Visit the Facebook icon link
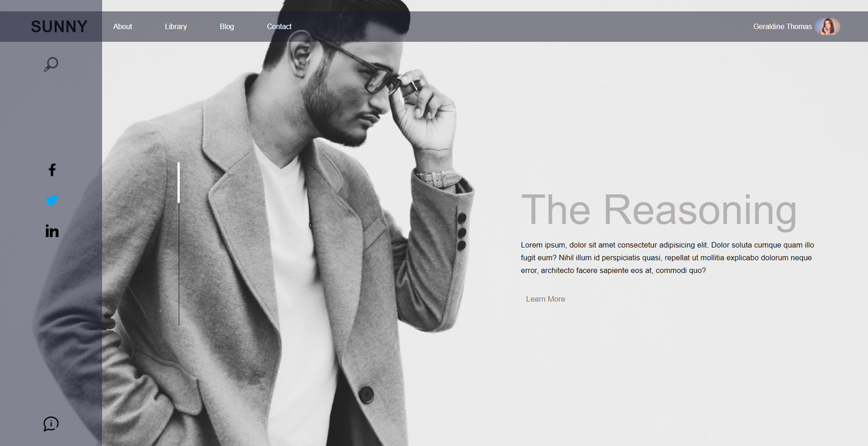Image resolution: width=868 pixels, height=446 pixels. 52,170
